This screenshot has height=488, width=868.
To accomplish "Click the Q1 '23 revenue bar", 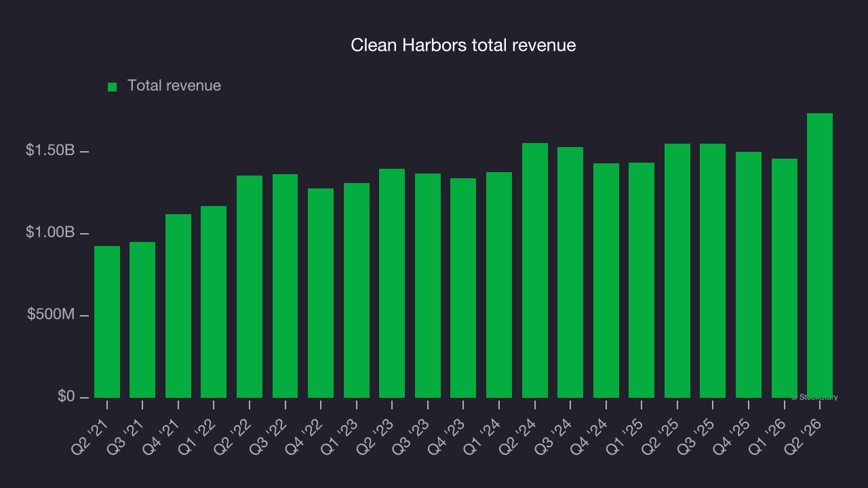I will point(357,290).
